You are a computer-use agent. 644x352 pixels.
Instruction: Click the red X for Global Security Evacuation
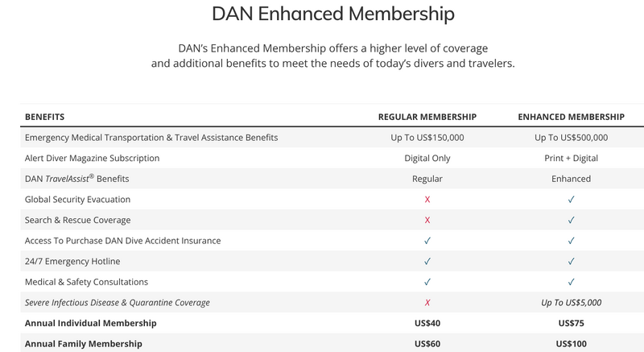point(427,200)
